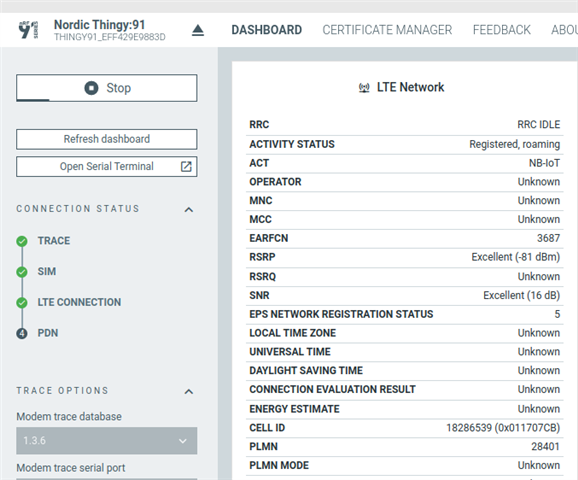Click the Stop button progress bar
This screenshot has height=480, width=578.
click(33, 100)
